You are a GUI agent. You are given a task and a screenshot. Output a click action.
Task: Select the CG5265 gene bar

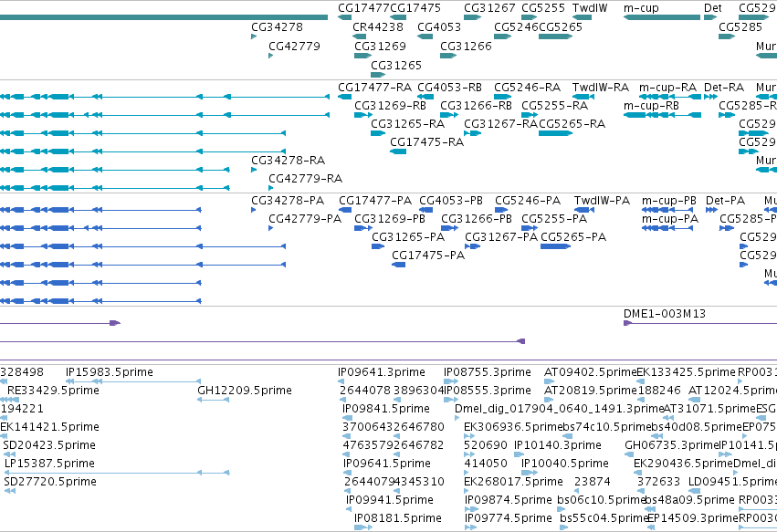click(x=555, y=37)
